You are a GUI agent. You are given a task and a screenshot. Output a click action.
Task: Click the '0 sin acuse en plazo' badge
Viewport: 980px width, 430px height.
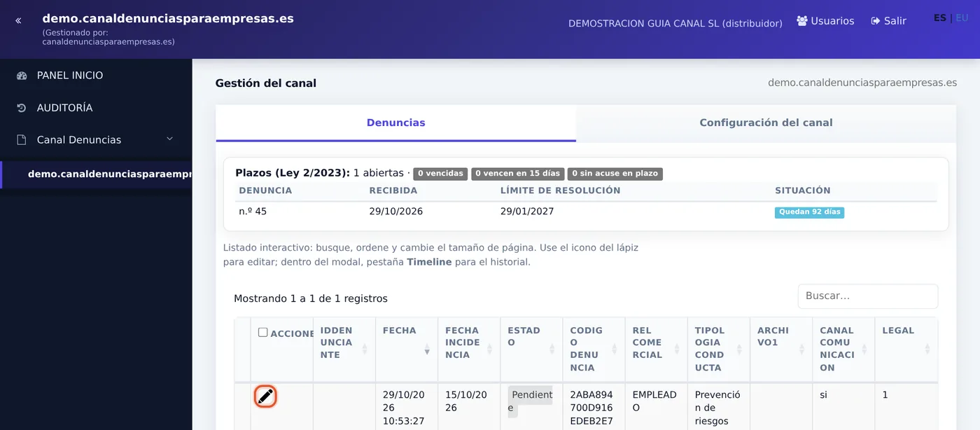point(615,174)
